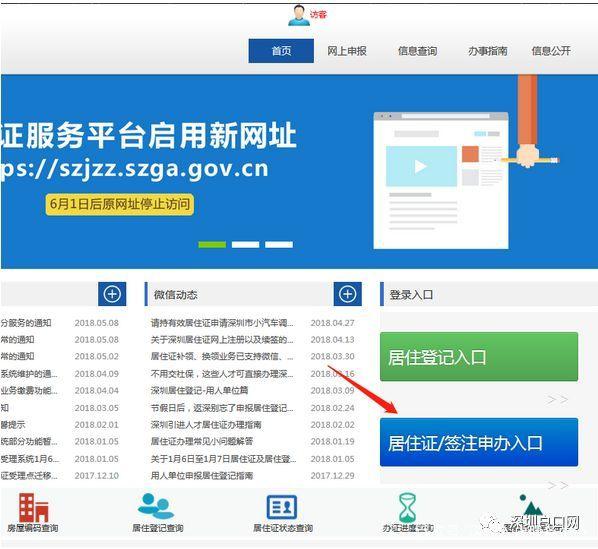This screenshot has height=549, width=598.
Task: Switch to the second banner slide indicator
Action: pyautogui.click(x=246, y=245)
